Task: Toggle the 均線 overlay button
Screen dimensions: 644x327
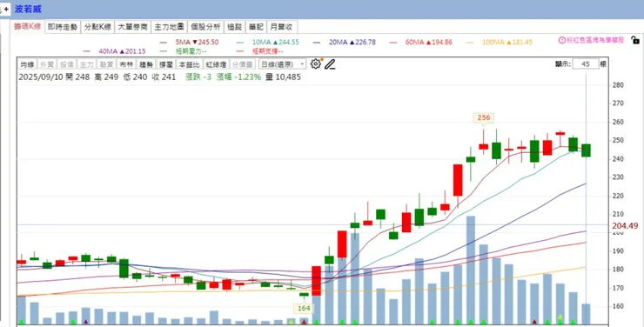Action: [28, 64]
